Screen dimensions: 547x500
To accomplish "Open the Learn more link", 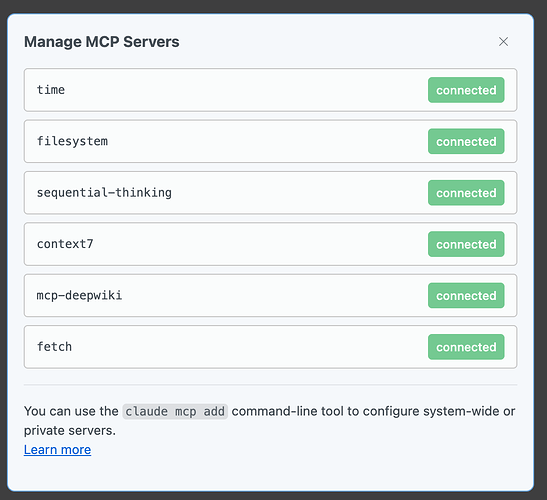I will point(58,450).
